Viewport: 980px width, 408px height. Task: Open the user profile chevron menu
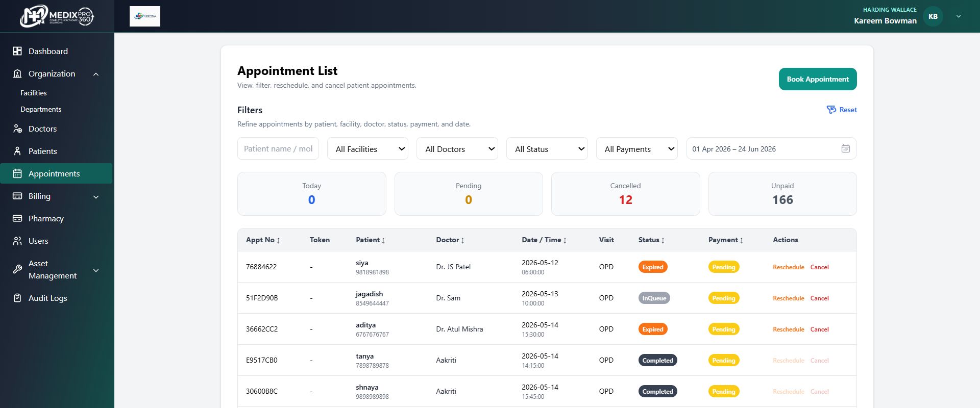pyautogui.click(x=959, y=16)
